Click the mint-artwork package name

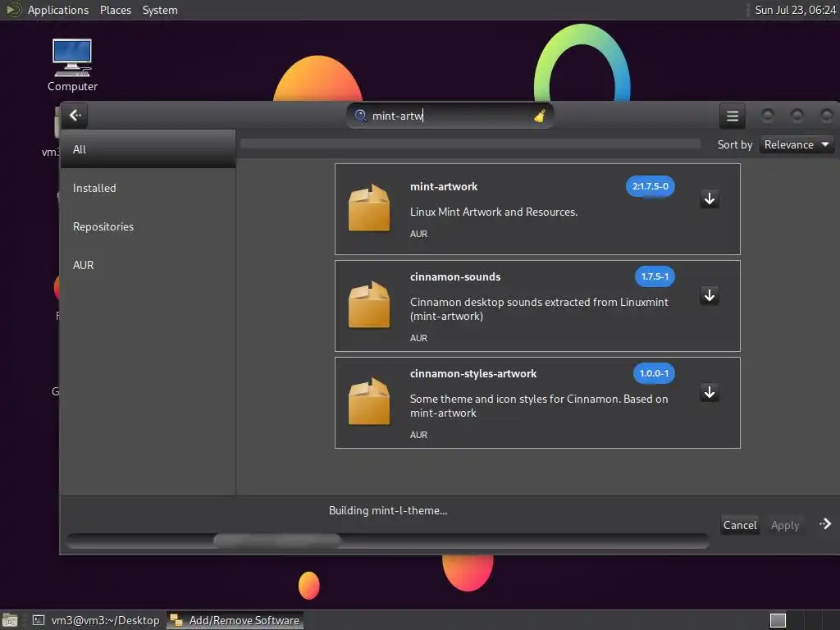click(x=444, y=186)
